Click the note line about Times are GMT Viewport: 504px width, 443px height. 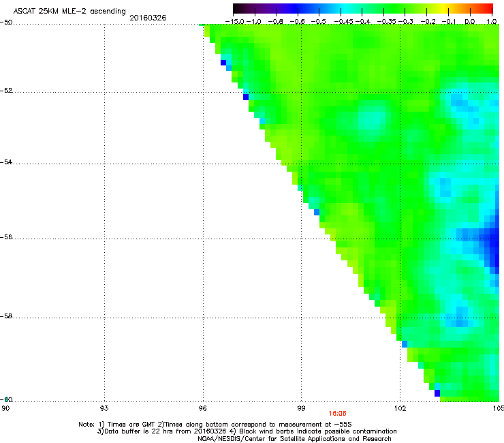(215, 425)
